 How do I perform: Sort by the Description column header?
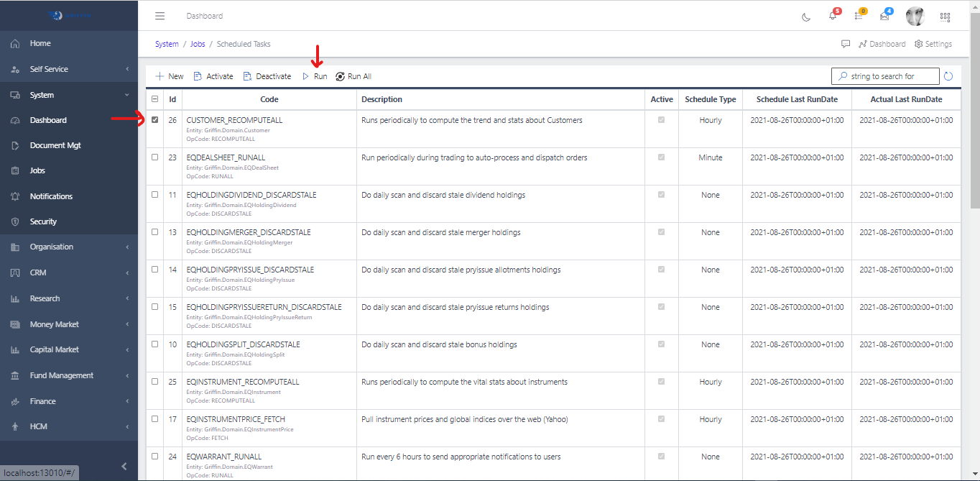point(501,99)
